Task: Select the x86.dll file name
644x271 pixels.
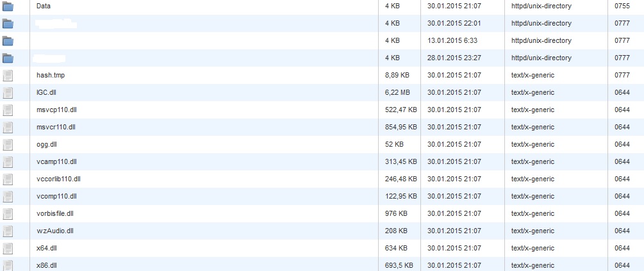Action: [x=46, y=265]
